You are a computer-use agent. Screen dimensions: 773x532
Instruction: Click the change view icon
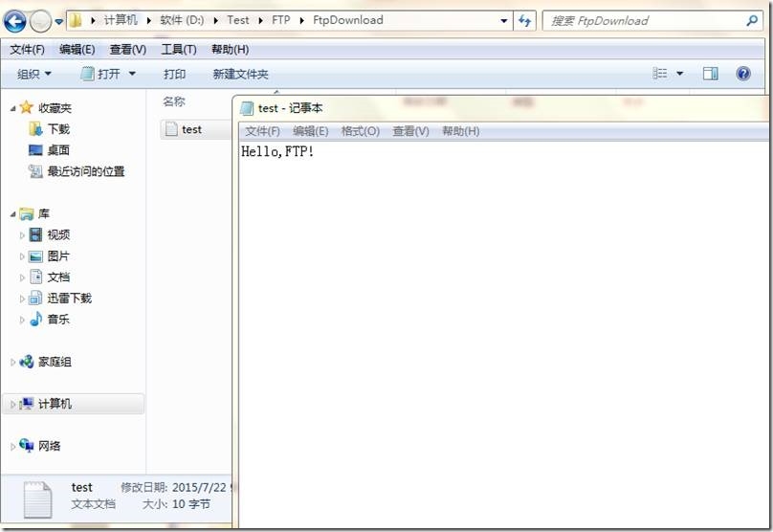[659, 74]
